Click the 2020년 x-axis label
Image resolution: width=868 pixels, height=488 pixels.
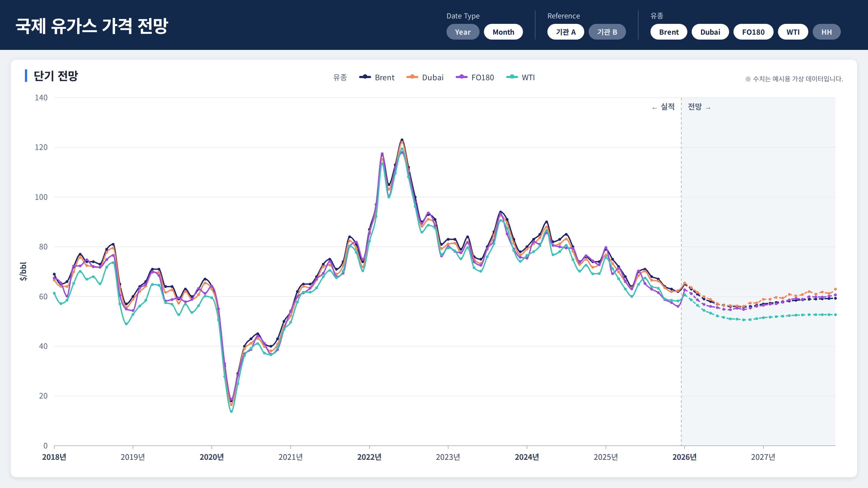click(x=212, y=457)
